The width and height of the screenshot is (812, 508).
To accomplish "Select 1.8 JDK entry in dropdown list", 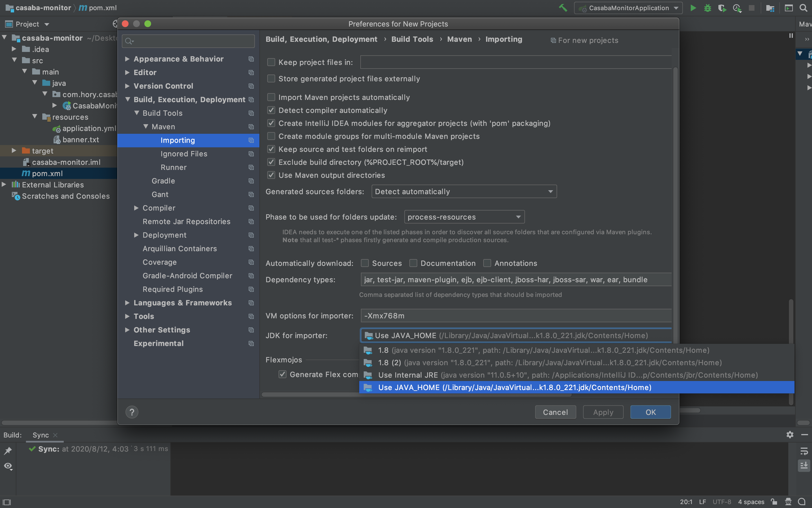I will [577, 350].
